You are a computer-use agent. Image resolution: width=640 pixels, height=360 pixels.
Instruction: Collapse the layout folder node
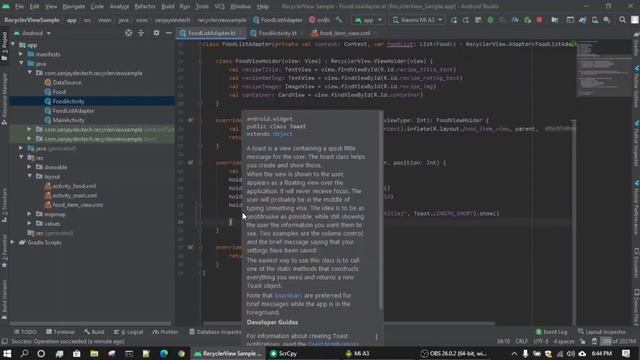tap(29, 176)
